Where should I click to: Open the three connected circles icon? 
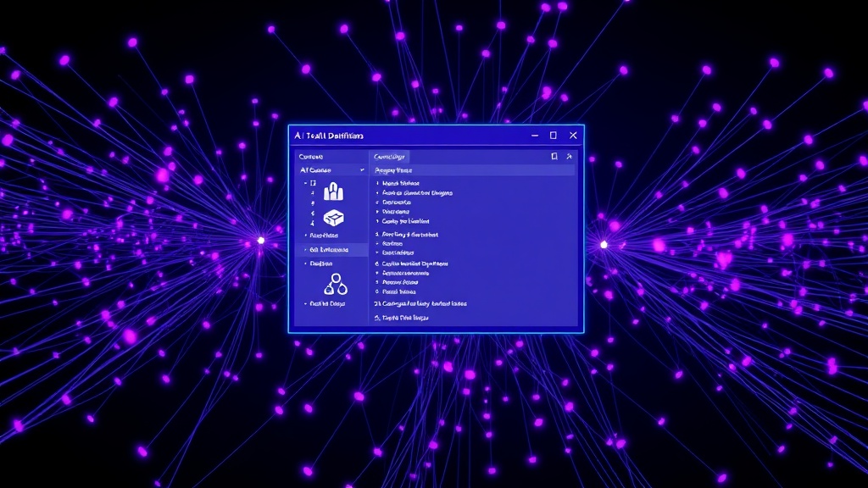pyautogui.click(x=336, y=285)
